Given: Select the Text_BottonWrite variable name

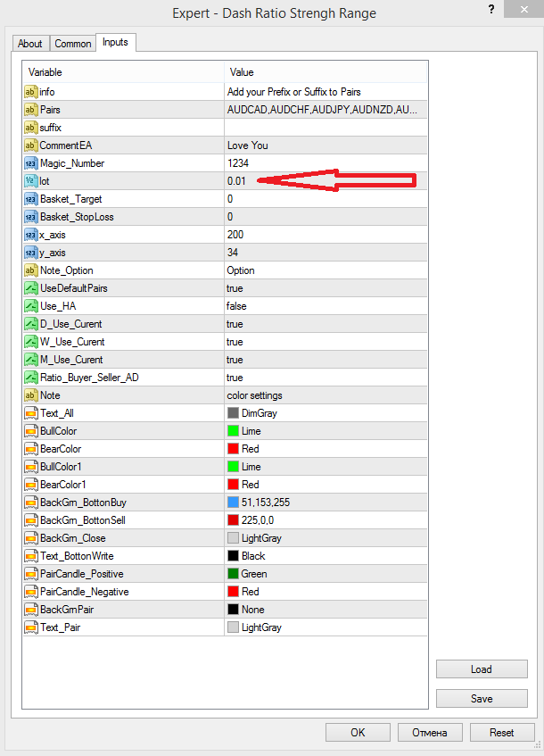Looking at the screenshot, I should [x=77, y=556].
